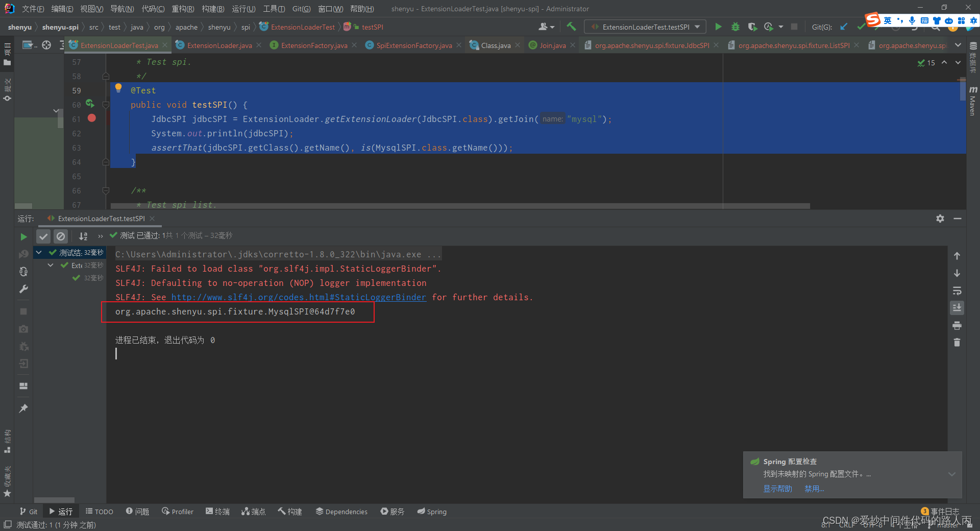980x531 pixels.
Task: Toggle pin tab icon in Run sidebar
Action: [23, 408]
